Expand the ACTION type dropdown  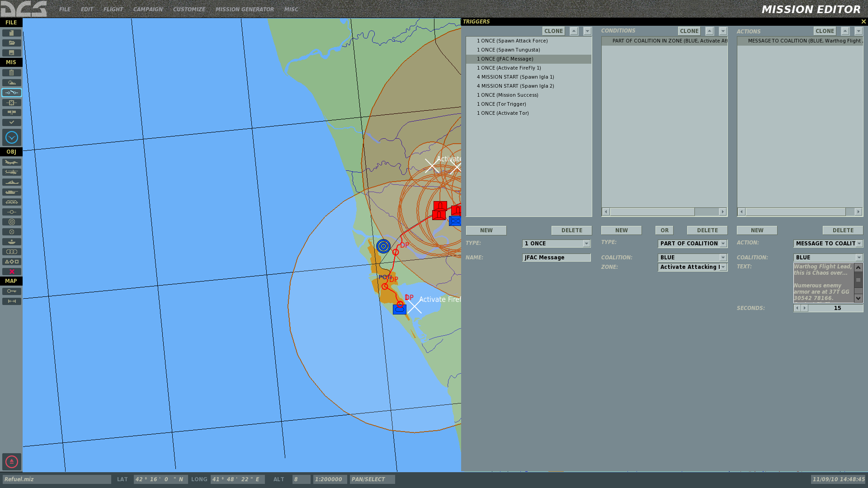[859, 244]
